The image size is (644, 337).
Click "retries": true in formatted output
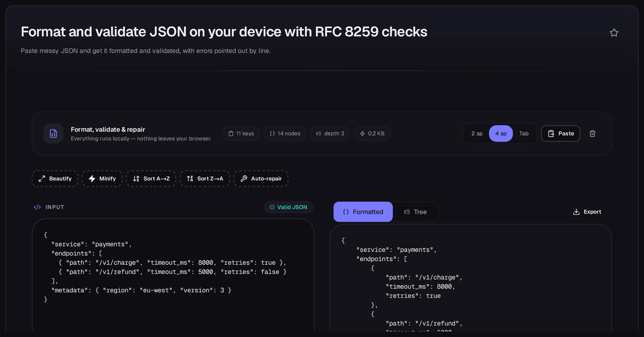click(413, 296)
